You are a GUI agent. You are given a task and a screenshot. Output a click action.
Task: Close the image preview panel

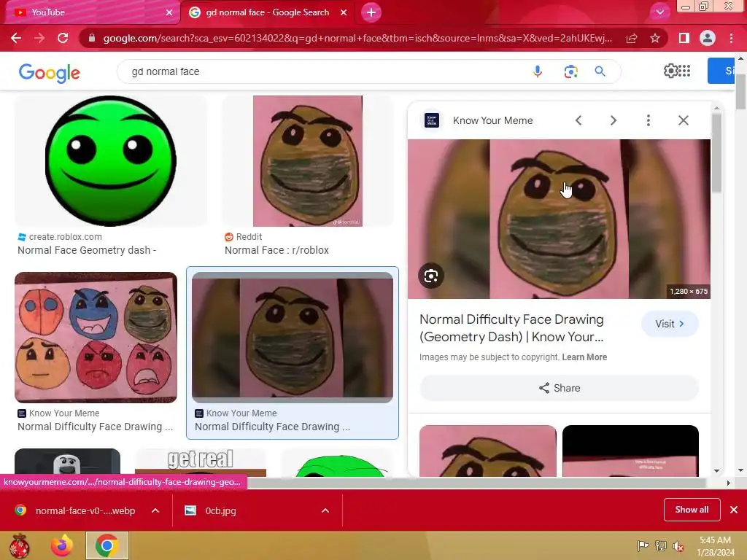683,120
